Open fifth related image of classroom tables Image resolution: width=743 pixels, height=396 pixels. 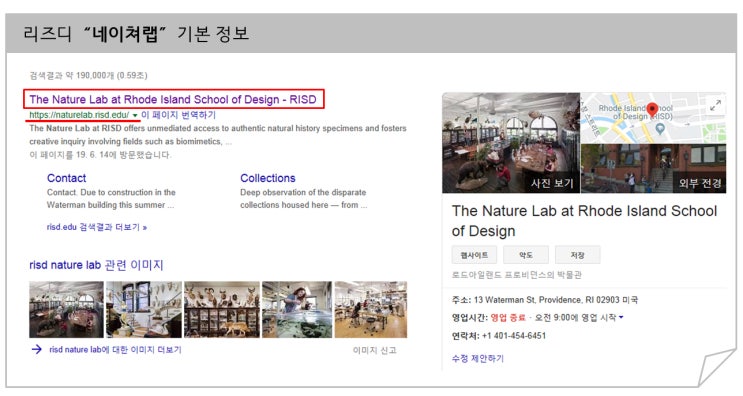[371, 309]
